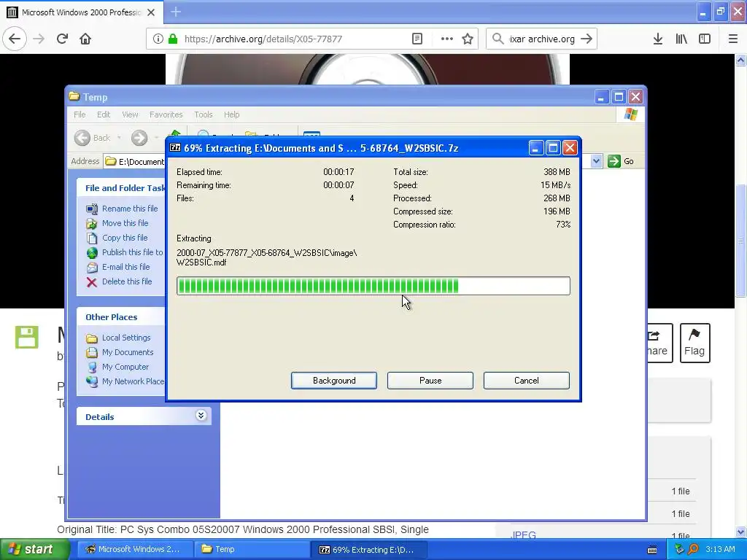The width and height of the screenshot is (747, 560).
Task: Click 7-Zip icon in dialog title bar
Action: click(175, 147)
